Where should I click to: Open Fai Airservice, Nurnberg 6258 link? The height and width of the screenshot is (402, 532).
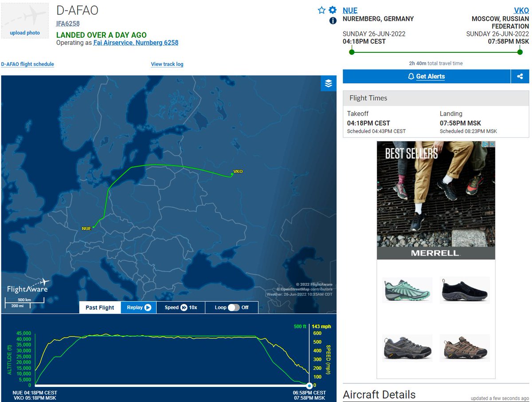(136, 43)
